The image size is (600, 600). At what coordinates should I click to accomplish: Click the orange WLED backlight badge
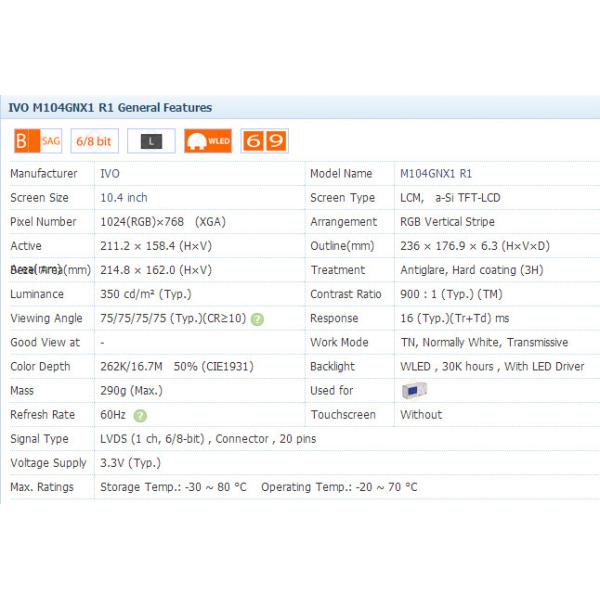208,141
